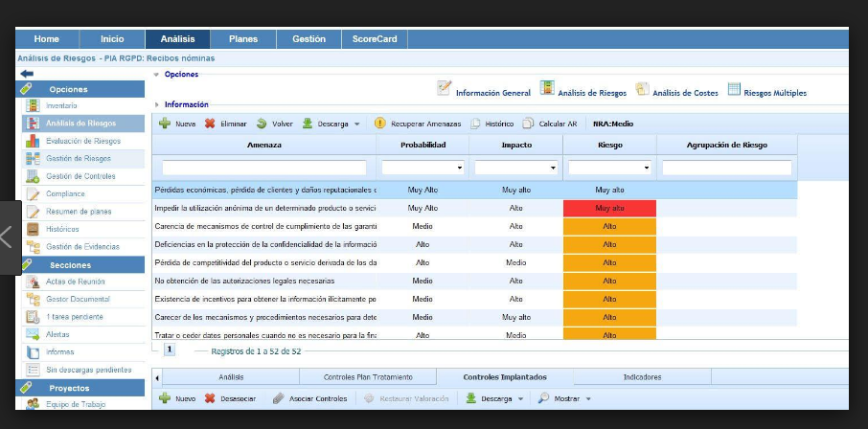Viewport: 868px width, 429px height.
Task: Select Análisis de Riesgos sidebar item
Action: (83, 124)
